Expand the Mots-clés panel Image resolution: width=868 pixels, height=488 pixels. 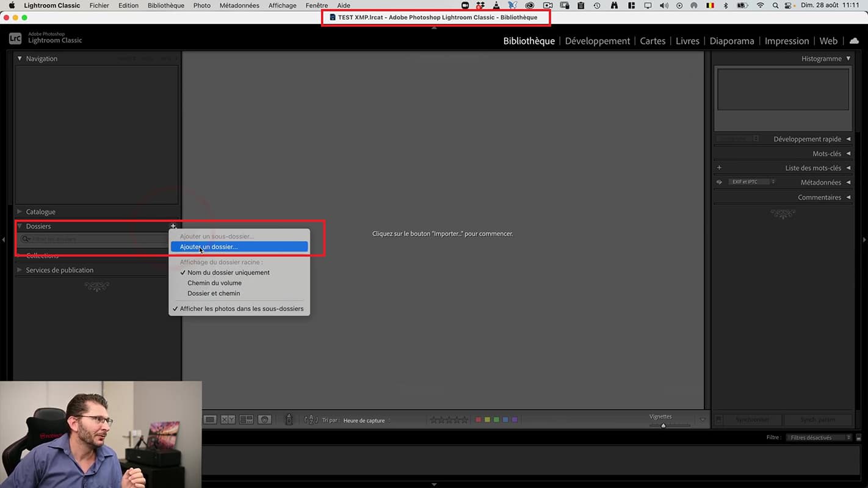point(848,154)
